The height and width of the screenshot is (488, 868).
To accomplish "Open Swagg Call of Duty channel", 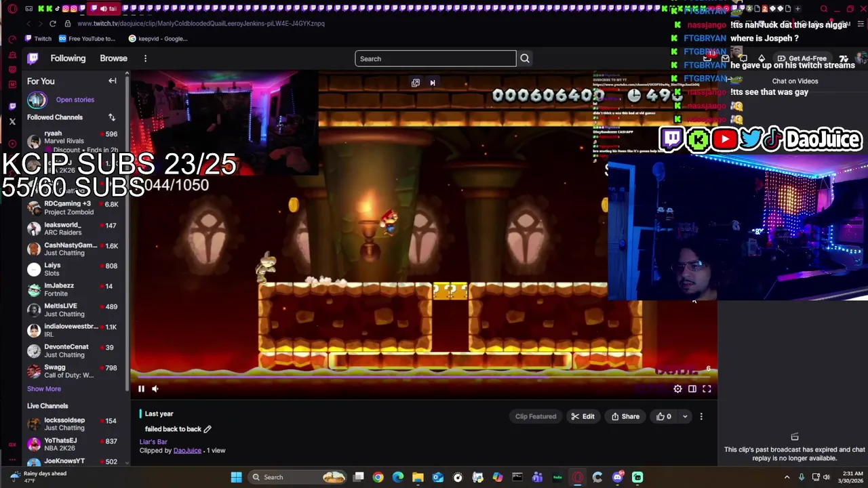I will coord(73,371).
